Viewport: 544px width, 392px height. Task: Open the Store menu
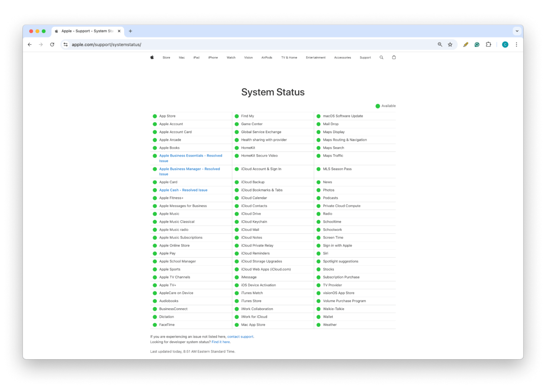tap(166, 58)
